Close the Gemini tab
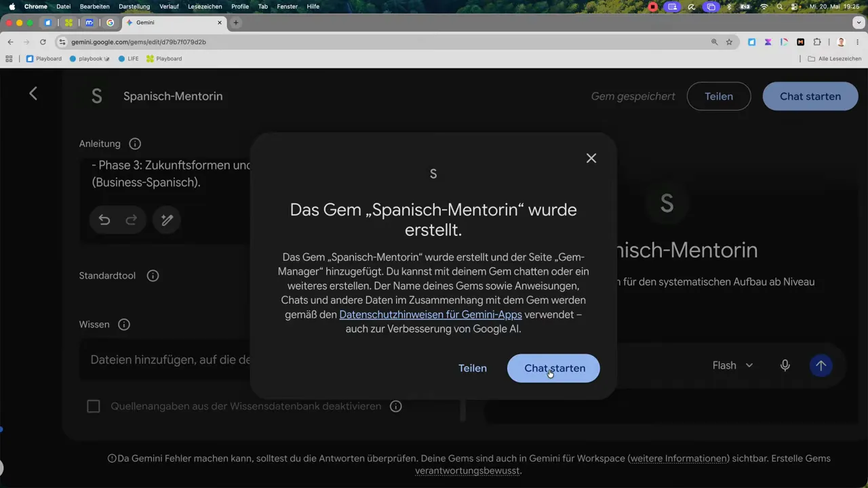 click(x=220, y=22)
